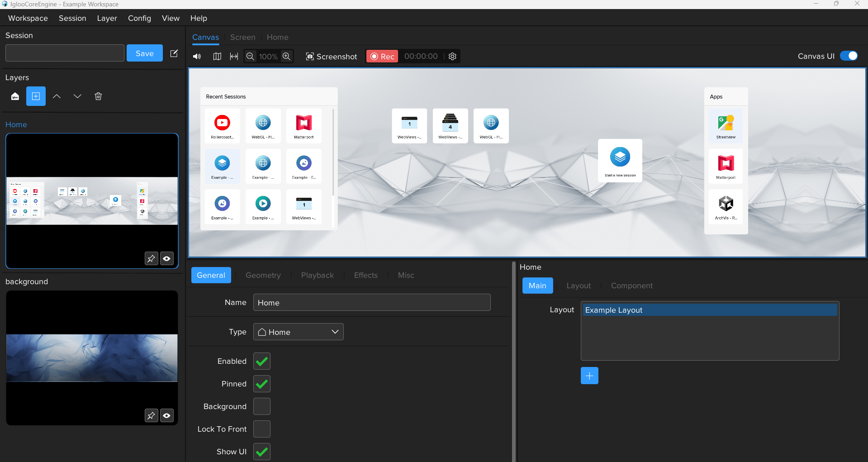Hide the Home layer with its eye toggle
The height and width of the screenshot is (462, 868).
pyautogui.click(x=166, y=258)
